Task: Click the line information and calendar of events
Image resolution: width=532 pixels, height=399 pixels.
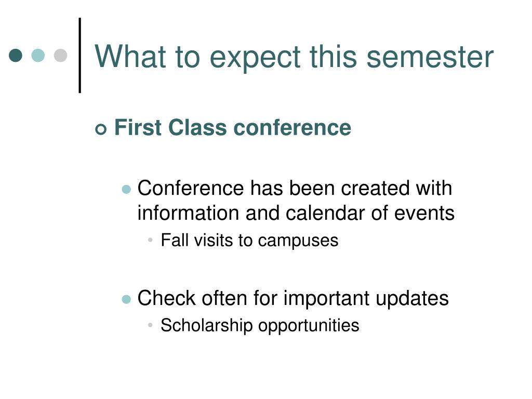Action: coord(296,213)
